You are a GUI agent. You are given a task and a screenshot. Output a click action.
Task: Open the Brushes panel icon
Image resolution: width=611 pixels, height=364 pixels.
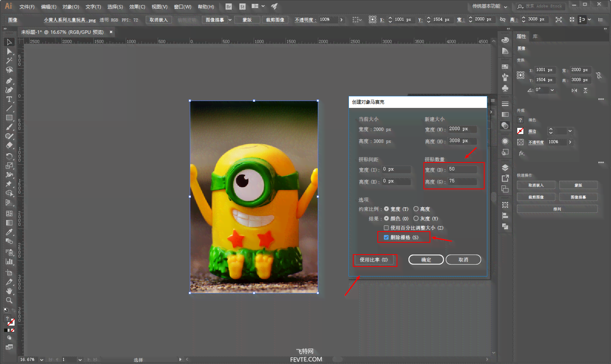pyautogui.click(x=505, y=77)
